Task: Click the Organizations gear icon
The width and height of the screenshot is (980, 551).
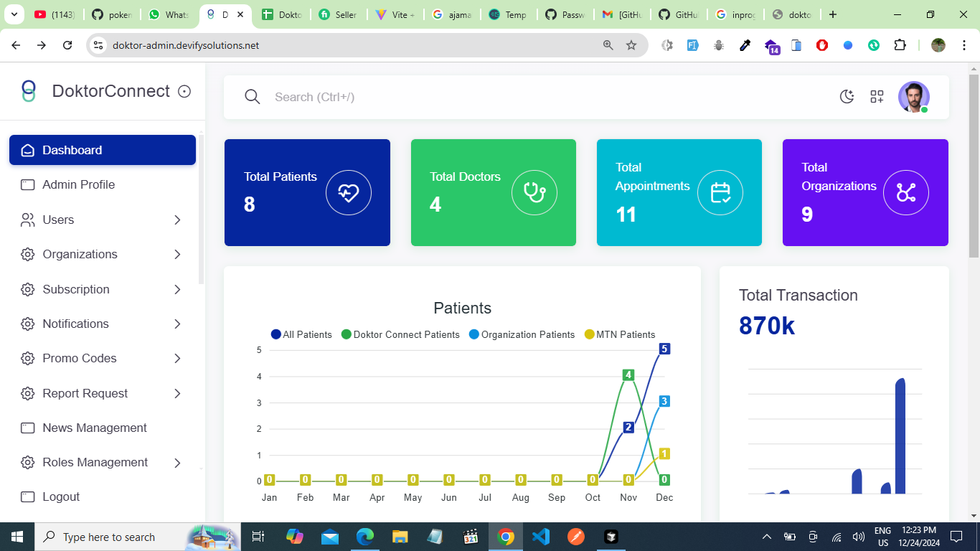Action: pos(28,254)
